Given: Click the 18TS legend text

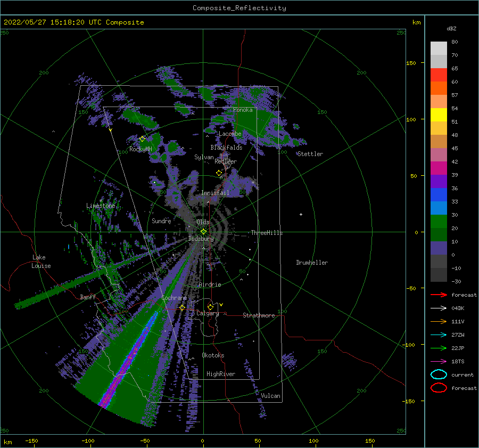Looking at the screenshot, I should click(458, 362).
